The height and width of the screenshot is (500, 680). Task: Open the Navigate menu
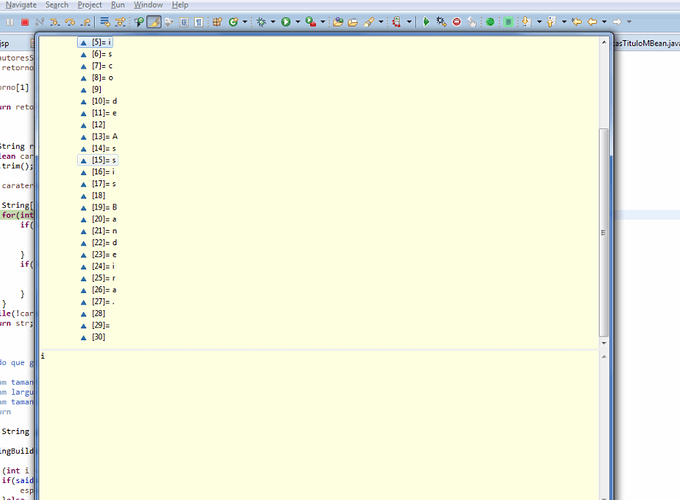[21, 5]
